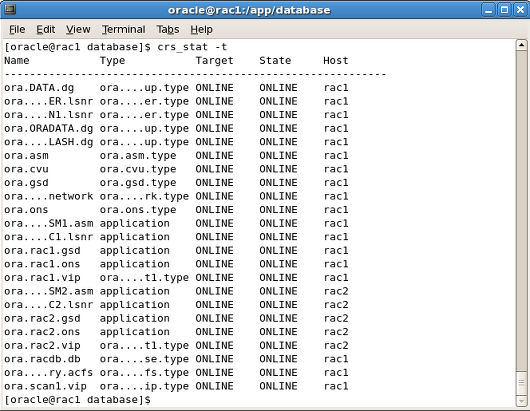
Task: Select the ora.racdb.db resource name
Action: (x=42, y=359)
